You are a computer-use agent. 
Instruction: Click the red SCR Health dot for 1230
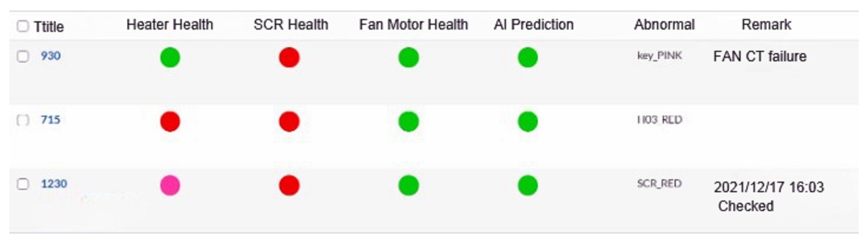(289, 185)
